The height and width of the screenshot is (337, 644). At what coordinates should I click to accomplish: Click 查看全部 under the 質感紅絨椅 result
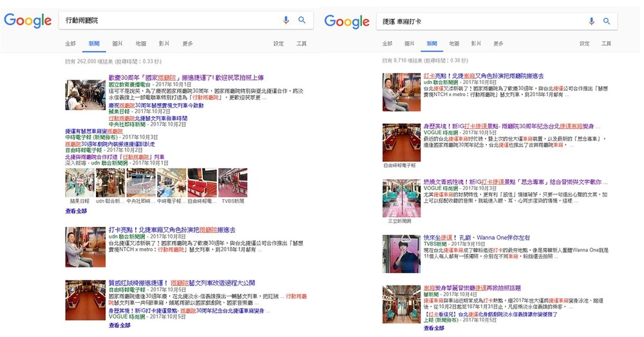[120, 325]
